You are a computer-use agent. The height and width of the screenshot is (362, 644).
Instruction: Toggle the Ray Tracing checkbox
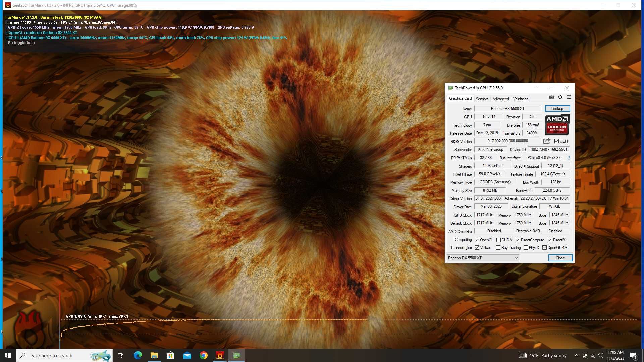click(498, 248)
